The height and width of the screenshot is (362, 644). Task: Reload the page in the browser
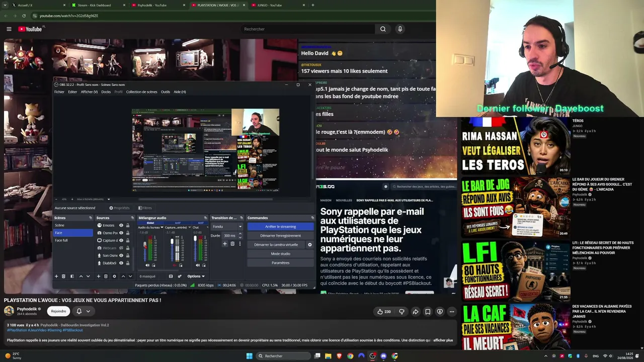pos(24,16)
